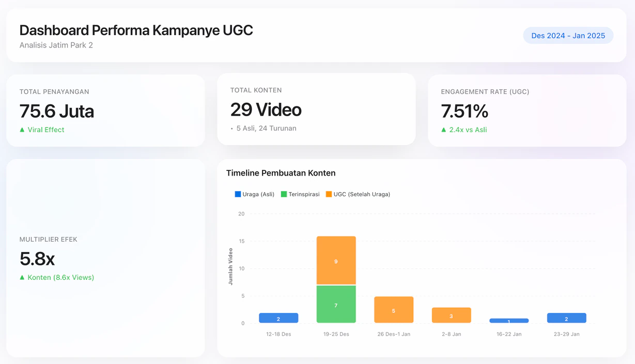Click the 2.4x vs Asli text

point(468,130)
